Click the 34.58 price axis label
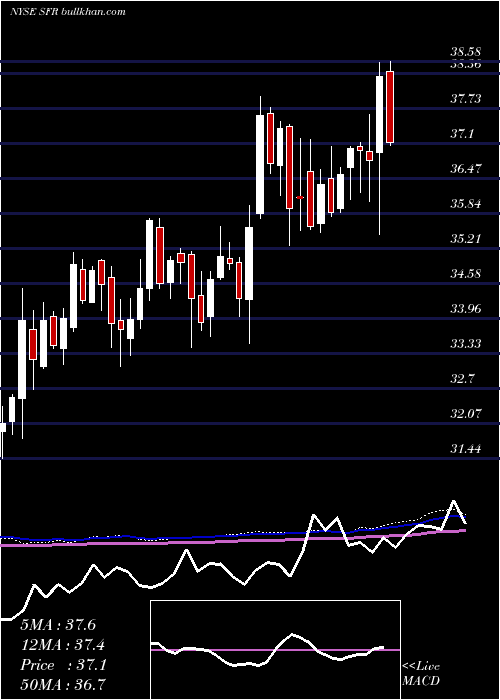 [466, 273]
